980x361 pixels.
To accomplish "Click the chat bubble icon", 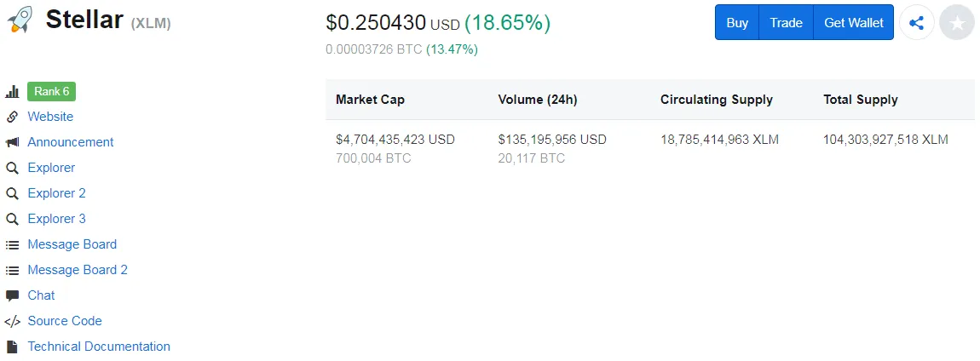I will click(12, 296).
